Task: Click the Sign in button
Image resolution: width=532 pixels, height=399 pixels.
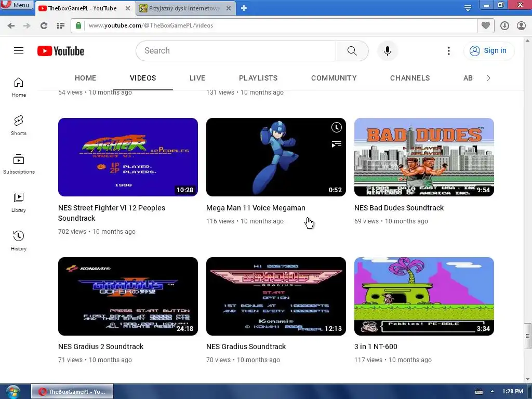Action: click(488, 51)
